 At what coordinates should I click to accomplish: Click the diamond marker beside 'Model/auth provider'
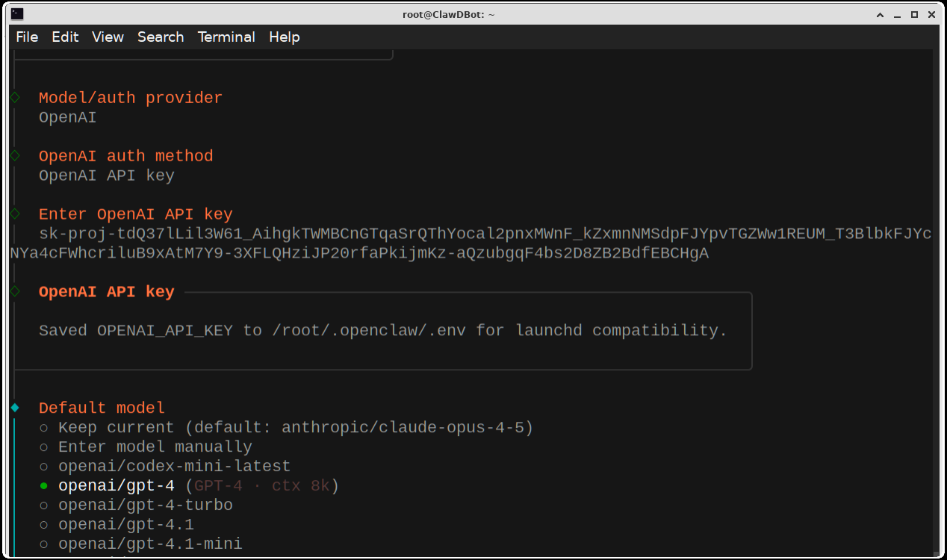point(15,98)
